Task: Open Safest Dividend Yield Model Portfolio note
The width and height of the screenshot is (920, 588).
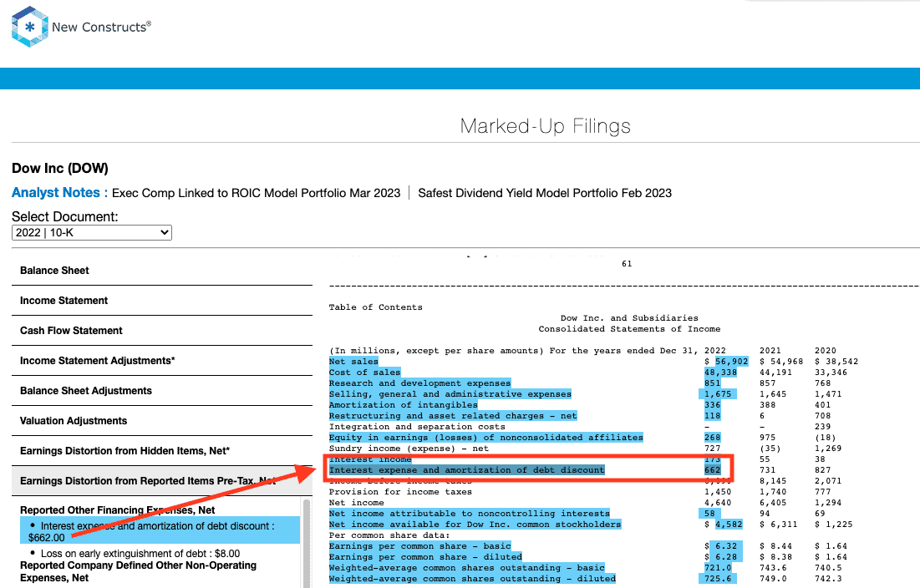Action: 545,193
